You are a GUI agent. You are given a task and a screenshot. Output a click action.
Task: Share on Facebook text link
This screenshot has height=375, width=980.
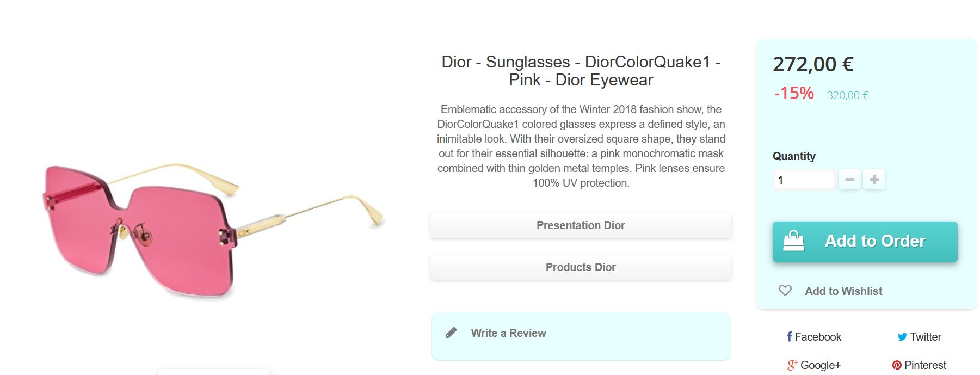click(818, 337)
